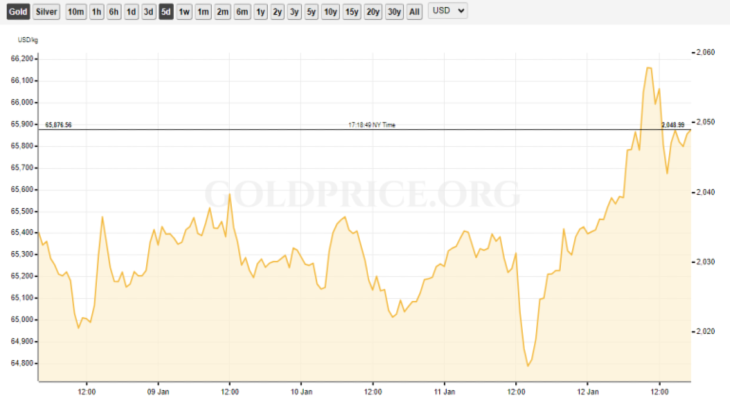Screen dimensions: 730x405
Task: Click the 09 Jan date label
Action: pos(158,392)
